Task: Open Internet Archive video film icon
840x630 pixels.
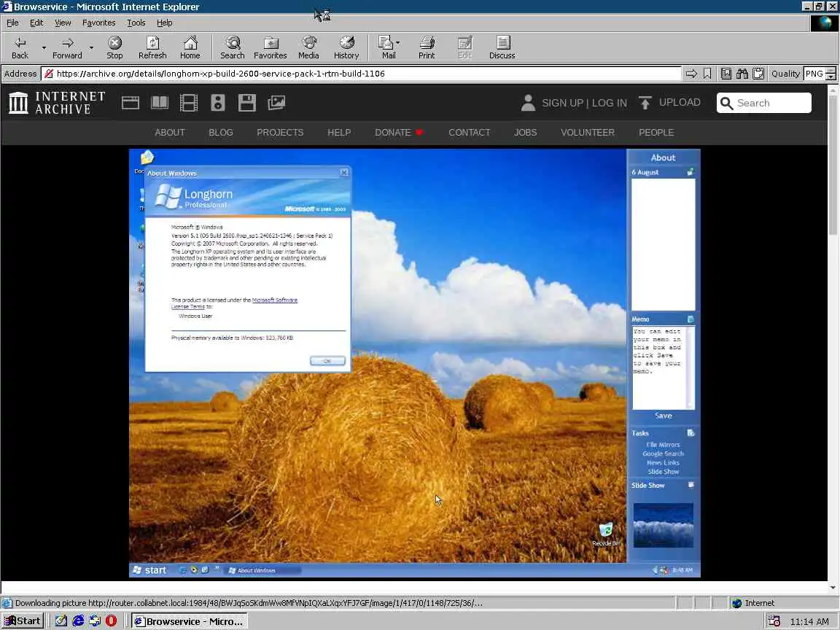Action: 189,103
